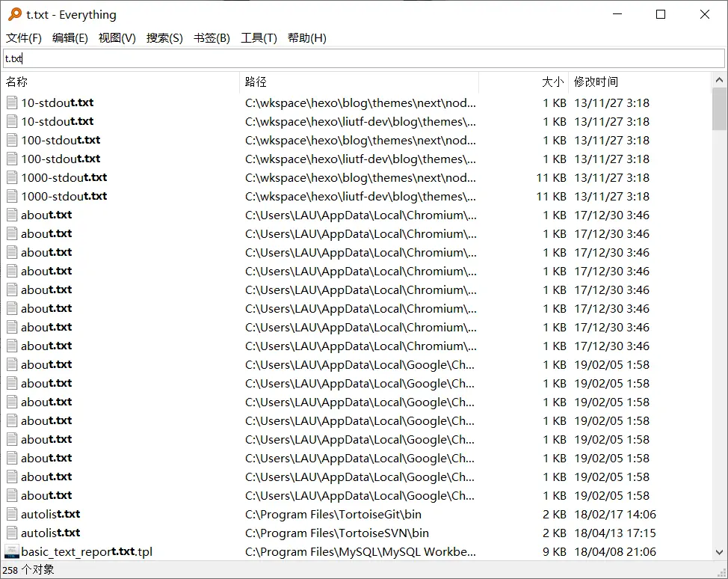Minimize the Everything window
This screenshot has height=579, width=728.
(617, 14)
